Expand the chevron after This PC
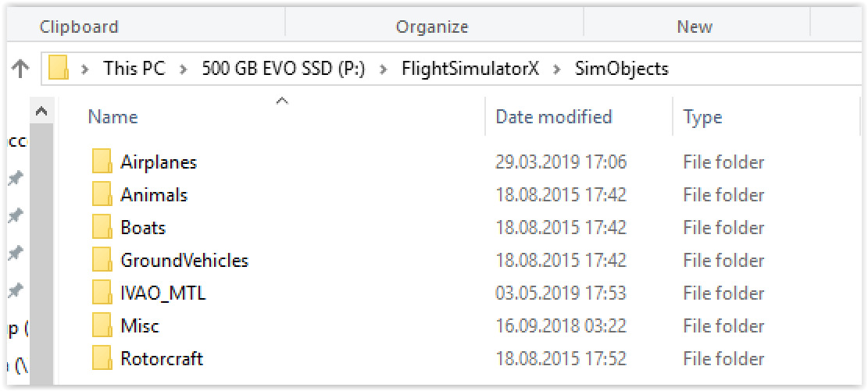Viewport: 868px width, 391px height. pos(184,69)
